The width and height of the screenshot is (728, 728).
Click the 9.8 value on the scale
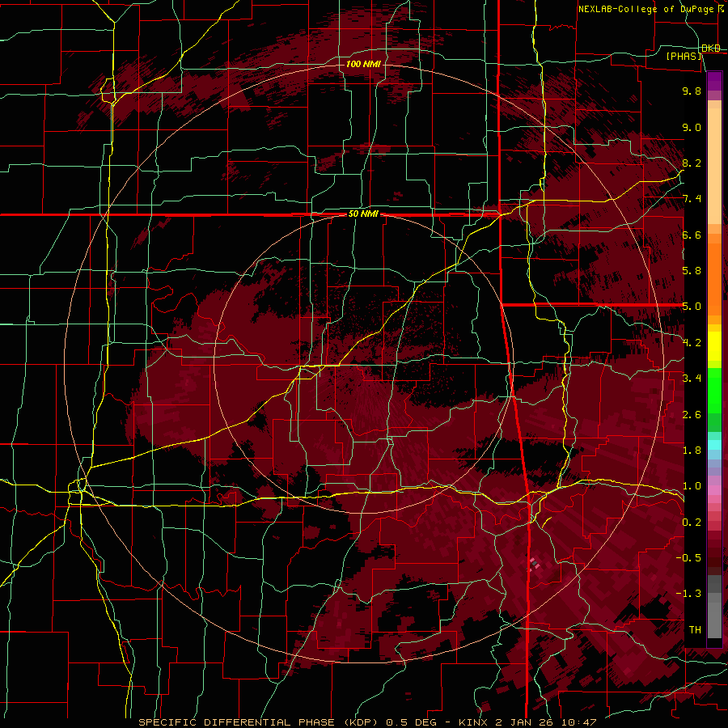tap(692, 91)
